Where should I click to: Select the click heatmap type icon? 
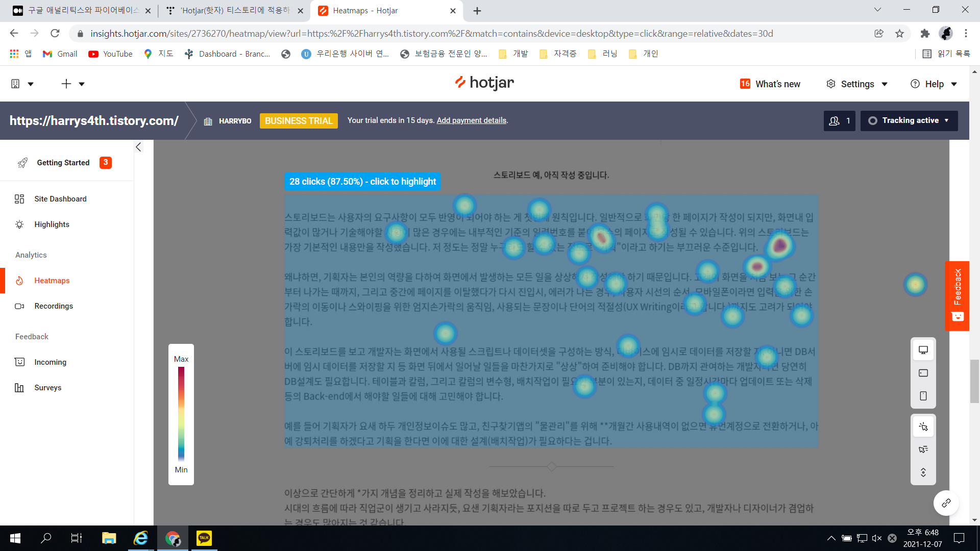pos(923,427)
